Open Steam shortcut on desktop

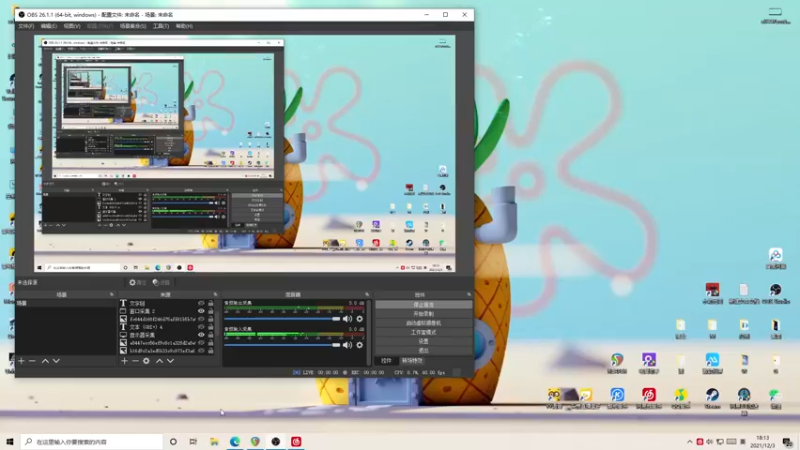click(712, 398)
